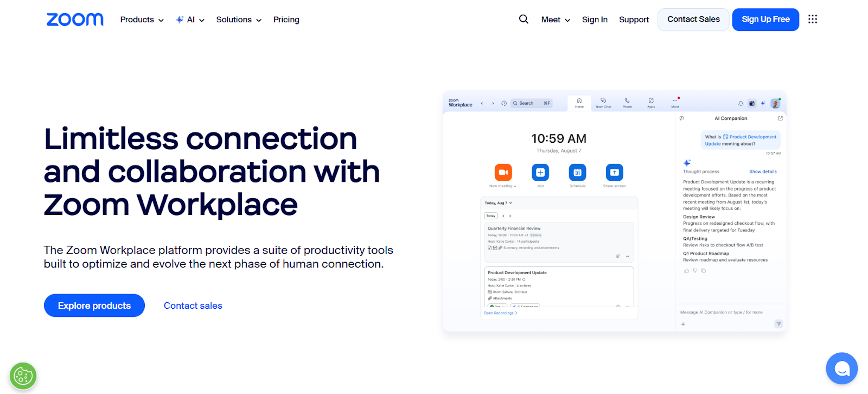Click the Share screen icon
This screenshot has height=394, width=868.
click(614, 173)
